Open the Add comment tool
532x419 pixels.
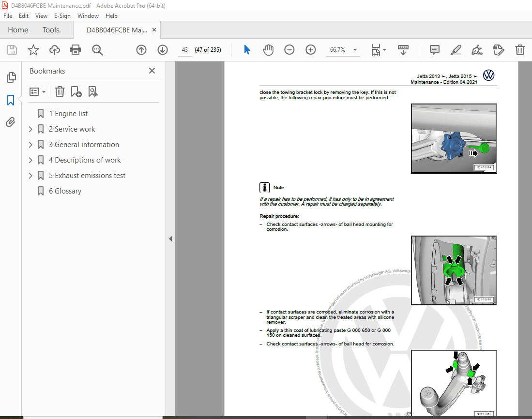(435, 50)
